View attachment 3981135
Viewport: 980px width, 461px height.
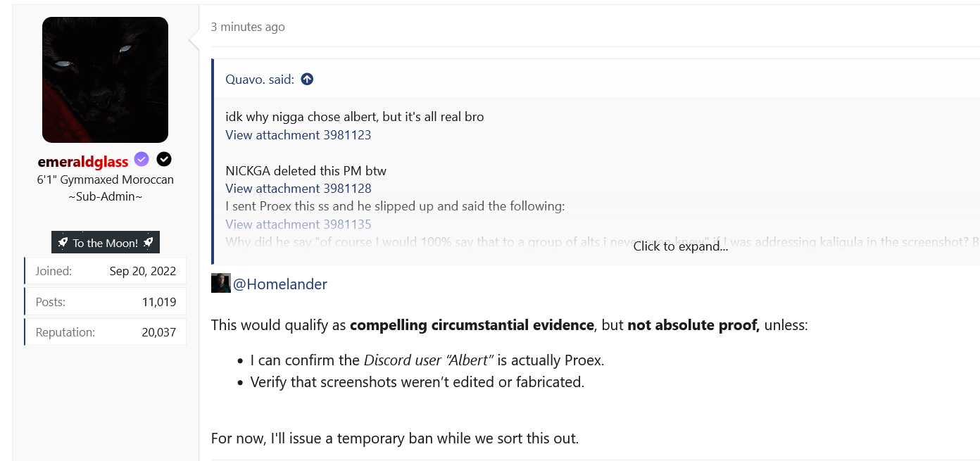coord(299,225)
